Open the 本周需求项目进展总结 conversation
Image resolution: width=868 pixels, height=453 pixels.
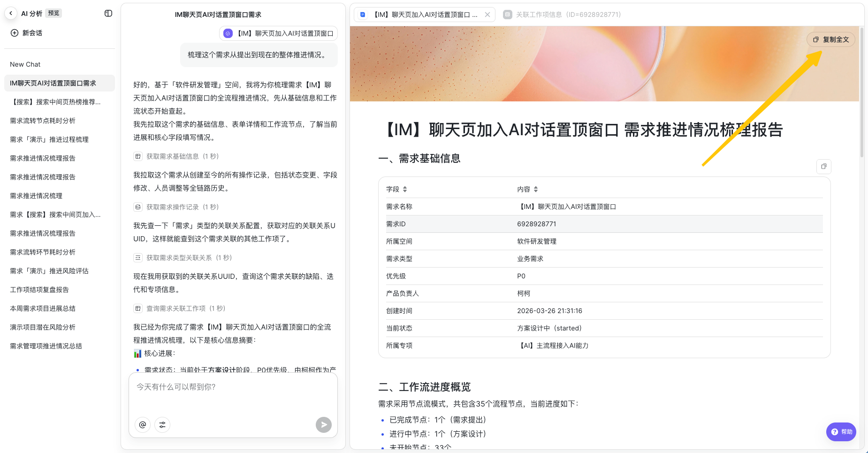tap(59, 308)
